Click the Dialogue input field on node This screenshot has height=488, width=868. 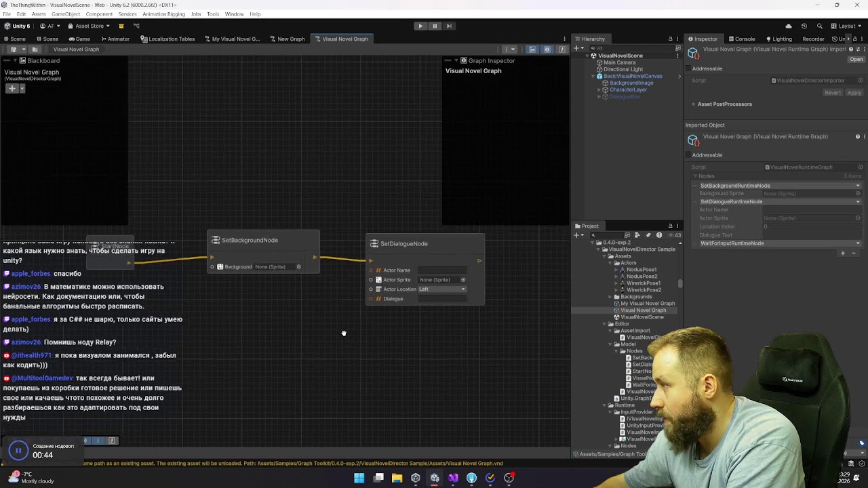pyautogui.click(x=442, y=298)
